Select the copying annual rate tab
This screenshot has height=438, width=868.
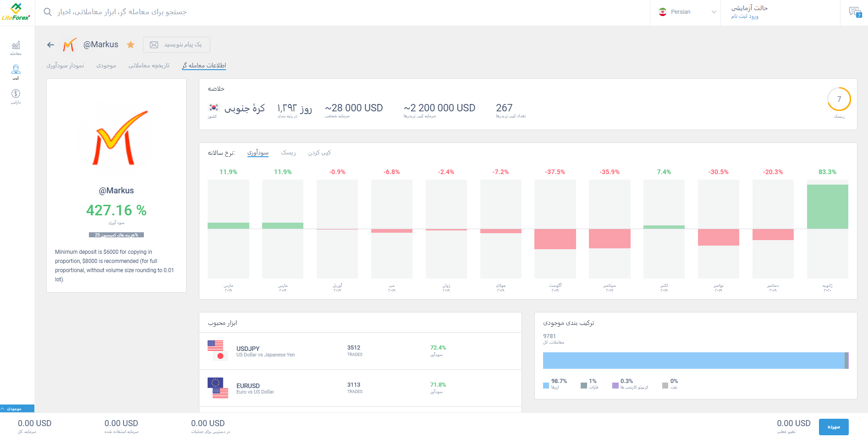click(x=319, y=153)
